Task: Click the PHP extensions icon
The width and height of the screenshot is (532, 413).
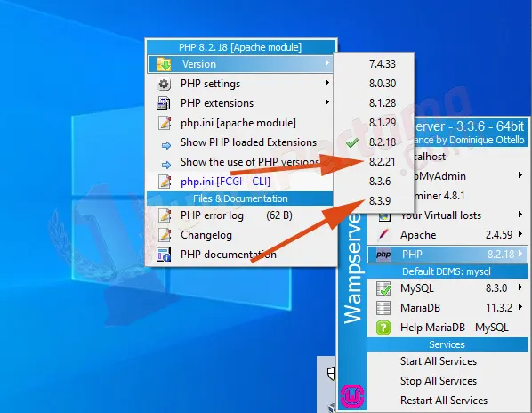Action: tap(164, 103)
